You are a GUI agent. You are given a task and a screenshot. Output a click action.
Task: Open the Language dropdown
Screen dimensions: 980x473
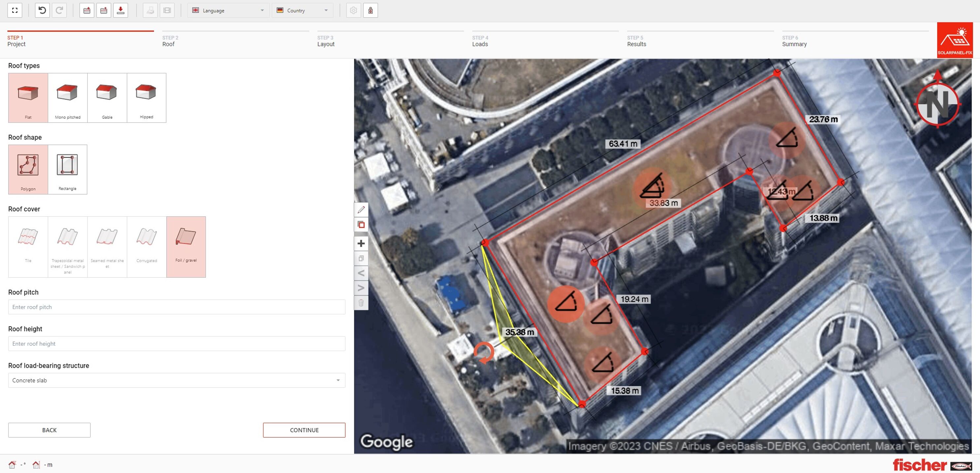pyautogui.click(x=228, y=10)
